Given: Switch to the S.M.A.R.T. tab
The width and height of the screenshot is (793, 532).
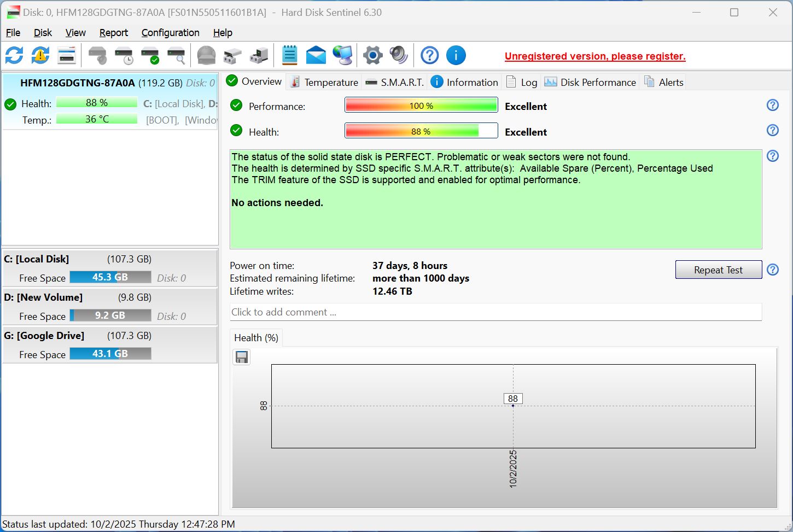Looking at the screenshot, I should [394, 82].
